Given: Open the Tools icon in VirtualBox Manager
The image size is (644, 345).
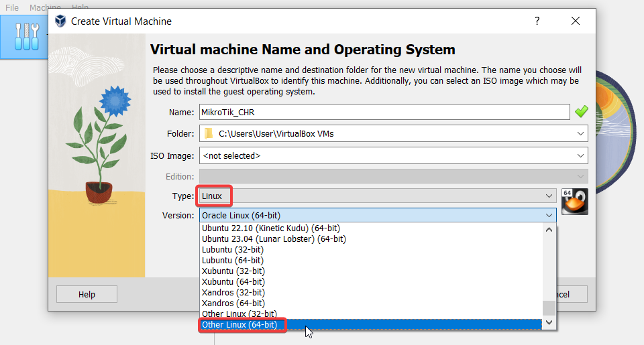Looking at the screenshot, I should [x=26, y=37].
